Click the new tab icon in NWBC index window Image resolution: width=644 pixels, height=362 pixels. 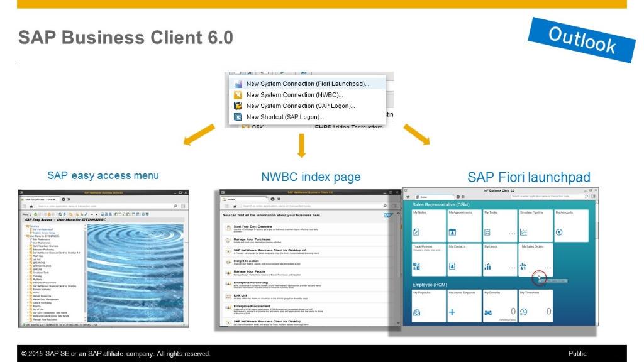272,199
